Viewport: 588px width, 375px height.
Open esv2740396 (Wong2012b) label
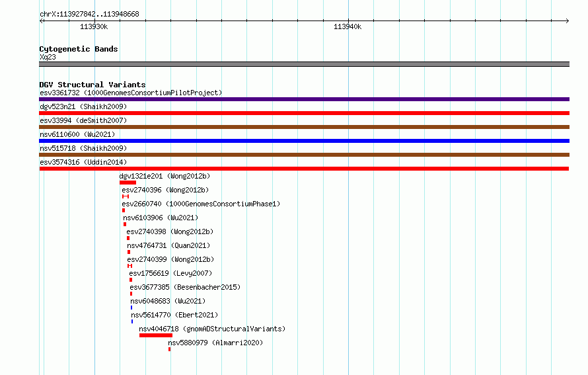click(165, 190)
